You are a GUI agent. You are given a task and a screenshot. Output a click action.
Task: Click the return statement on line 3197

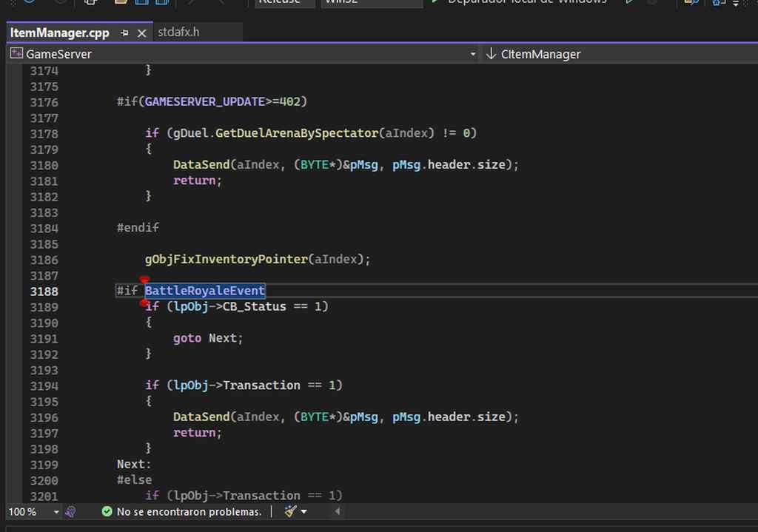(x=197, y=433)
